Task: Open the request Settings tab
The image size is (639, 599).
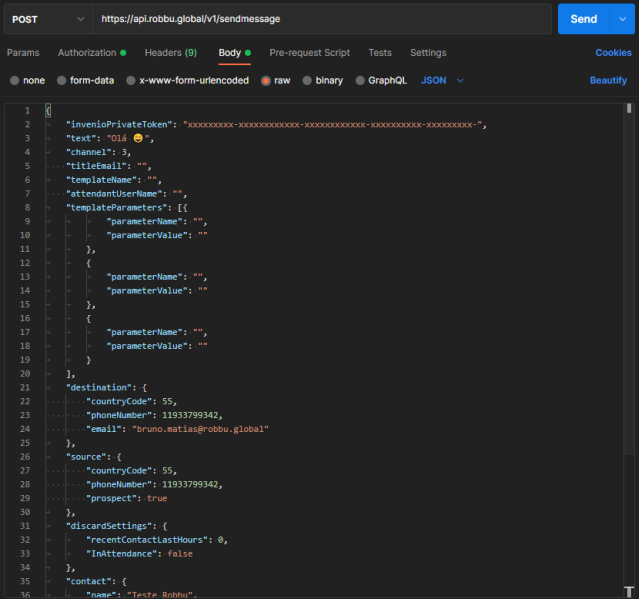Action: click(428, 53)
